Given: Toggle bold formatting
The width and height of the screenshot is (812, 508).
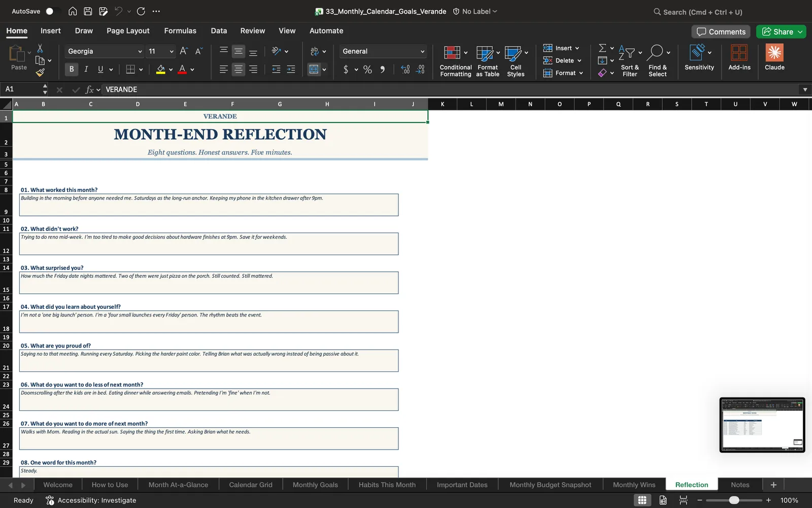Looking at the screenshot, I should [x=71, y=69].
